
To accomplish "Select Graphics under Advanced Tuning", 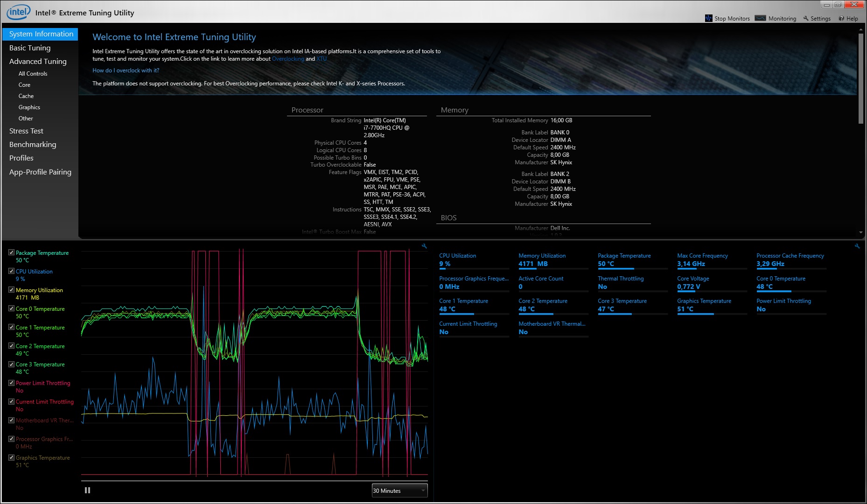I will click(x=29, y=107).
